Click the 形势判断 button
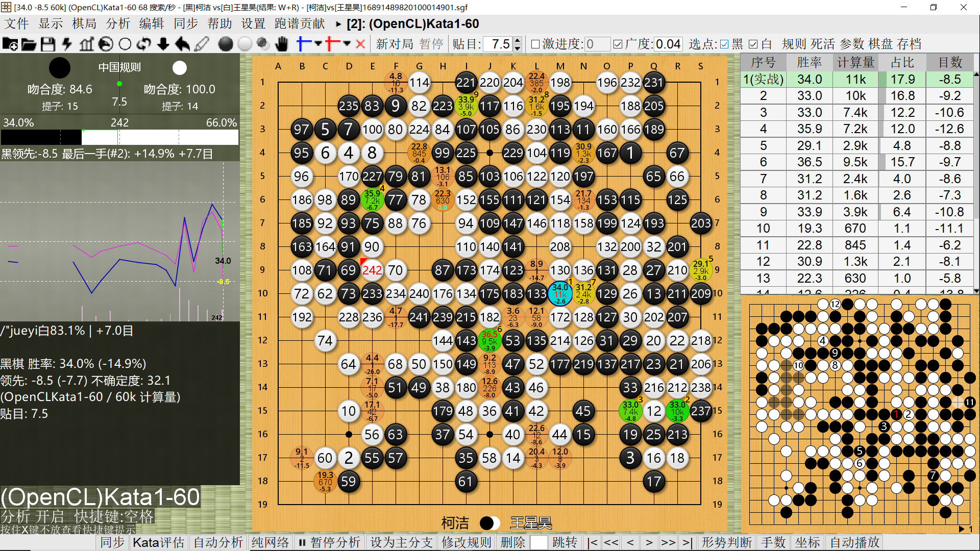This screenshot has height=551, width=980. 726,542
